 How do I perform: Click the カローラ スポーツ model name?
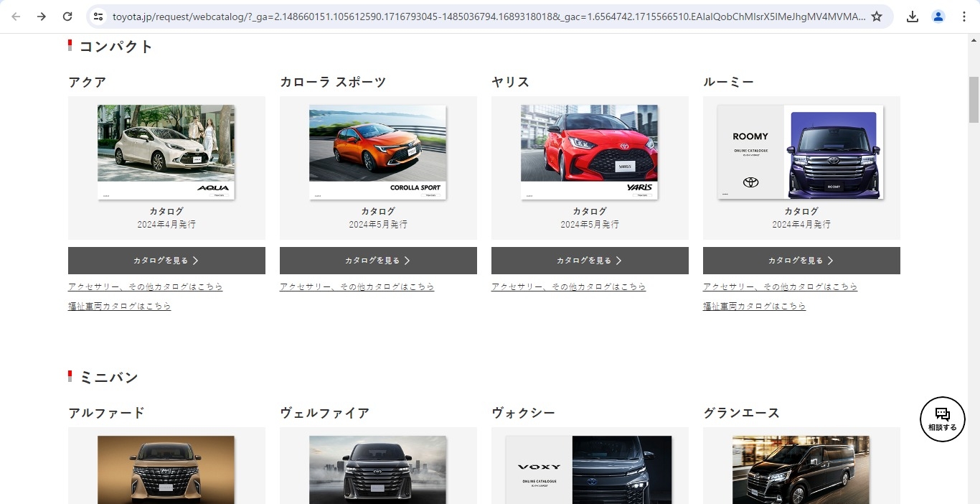(333, 82)
